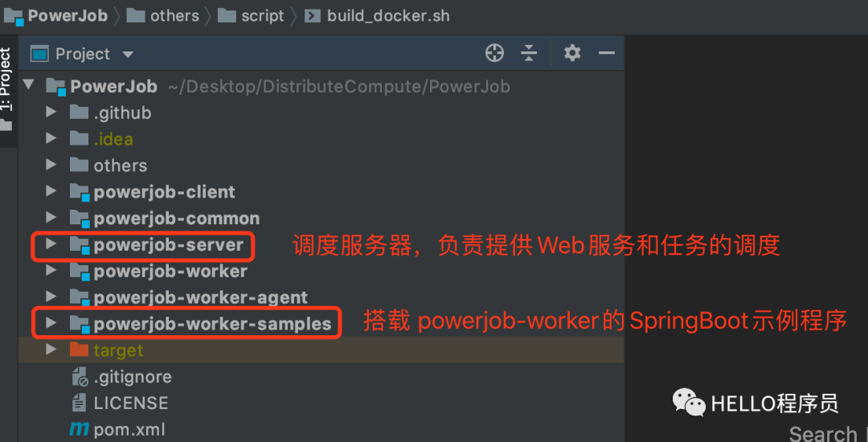Click the .github folder icon
Screen dimensions: 868x442
[x=79, y=113]
